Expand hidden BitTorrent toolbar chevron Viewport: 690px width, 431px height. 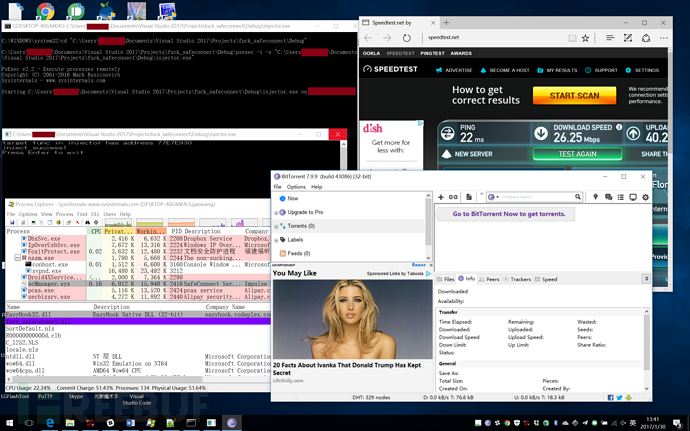coord(482,194)
